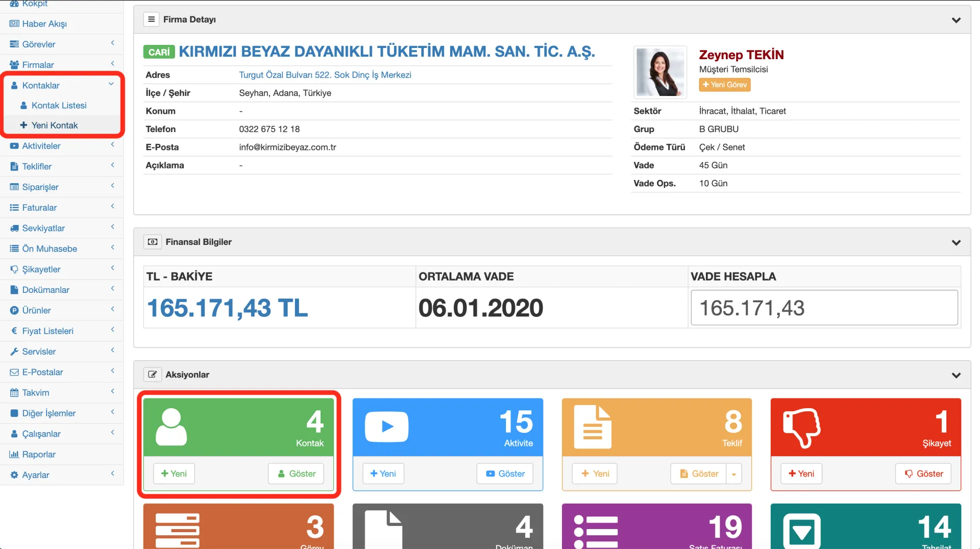
Task: Collapse the Firma Detayı panel chevron
Action: click(x=957, y=20)
